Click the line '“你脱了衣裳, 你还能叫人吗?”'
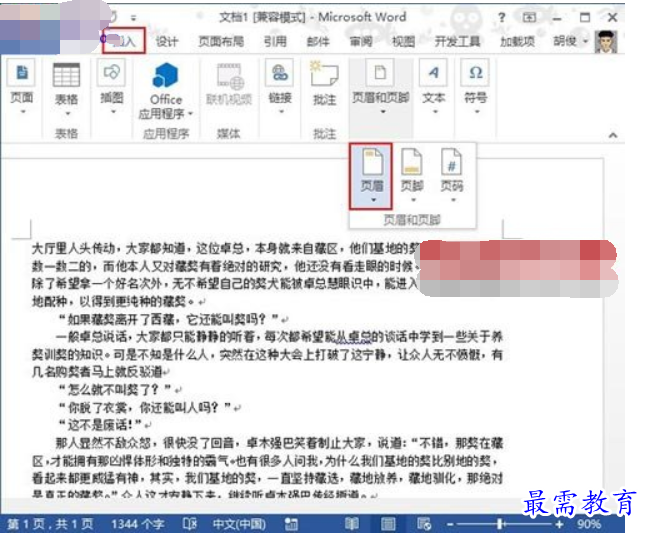The image size is (645, 534). tap(146, 407)
